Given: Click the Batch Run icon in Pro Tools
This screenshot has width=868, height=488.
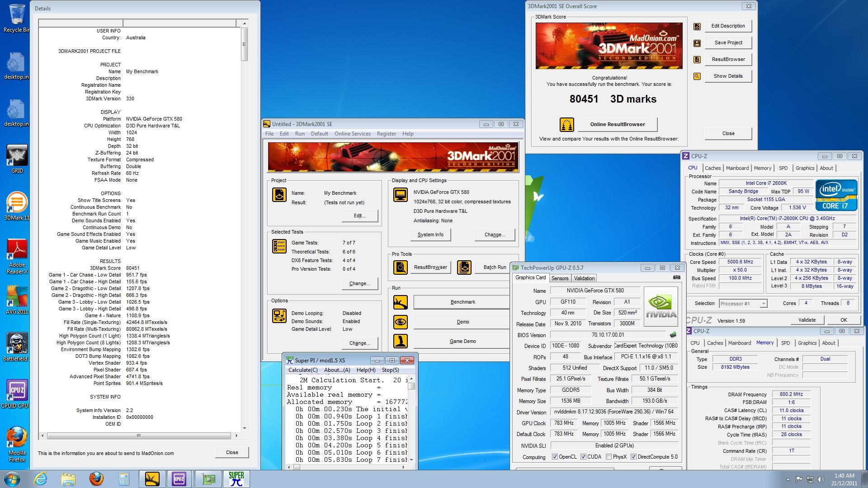Looking at the screenshot, I should 464,267.
